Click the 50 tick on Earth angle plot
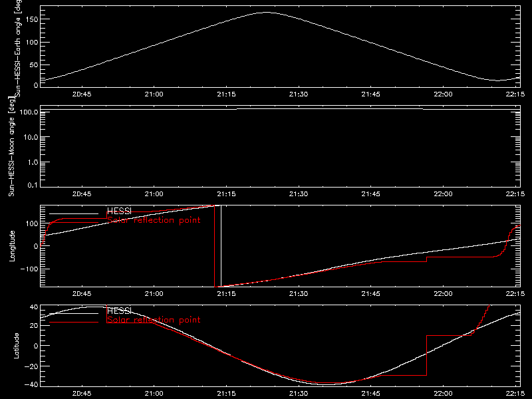This screenshot has height=399, width=532. pyautogui.click(x=34, y=65)
